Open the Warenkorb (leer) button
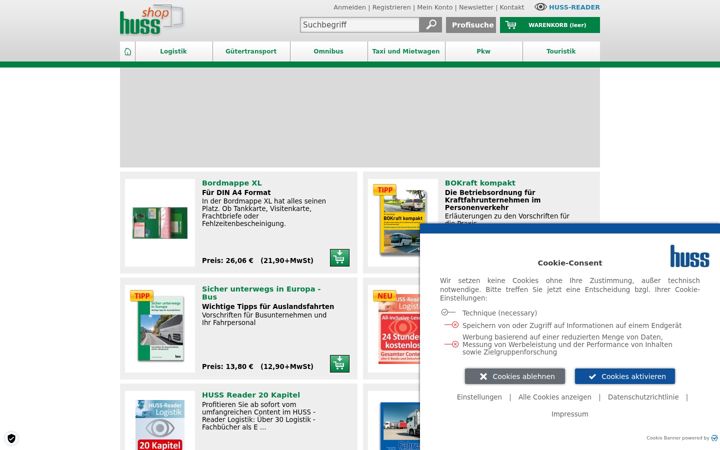 pyautogui.click(x=550, y=25)
